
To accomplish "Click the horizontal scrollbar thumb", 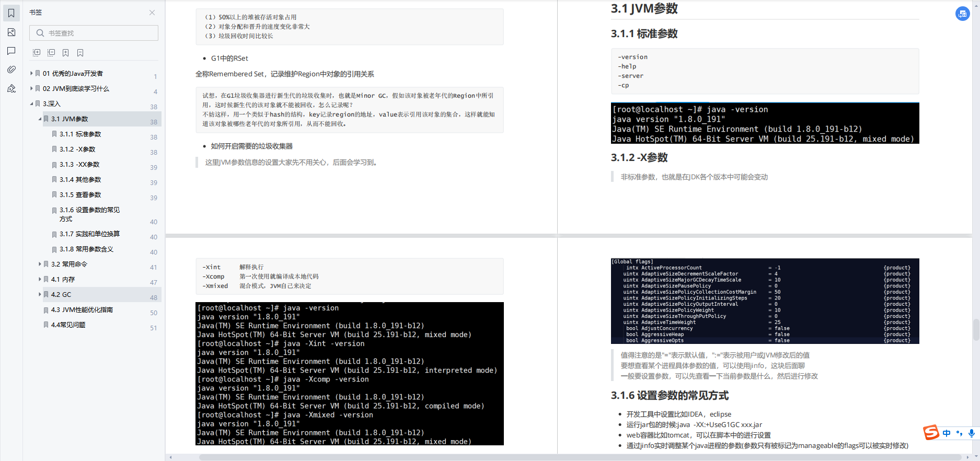I will point(580,457).
